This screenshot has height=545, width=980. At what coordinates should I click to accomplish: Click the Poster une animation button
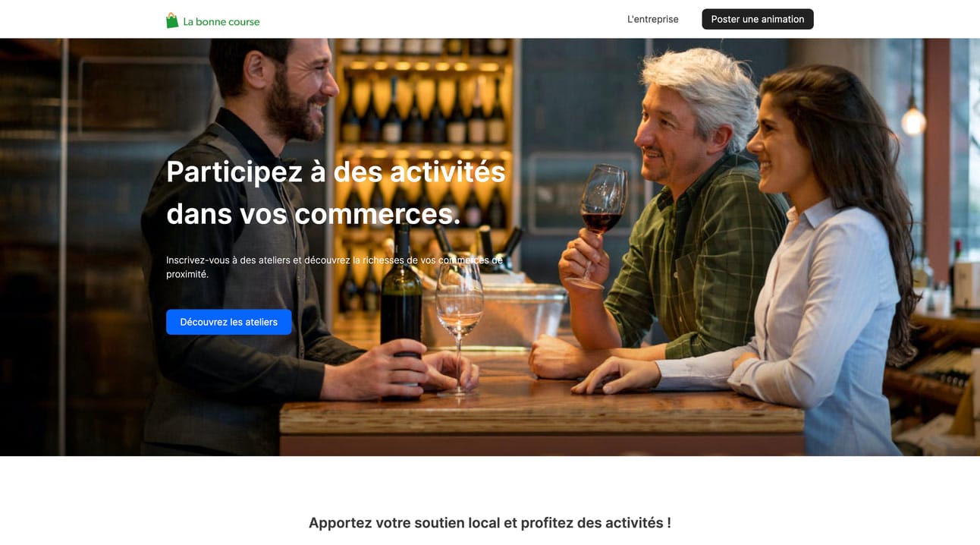coord(757,19)
